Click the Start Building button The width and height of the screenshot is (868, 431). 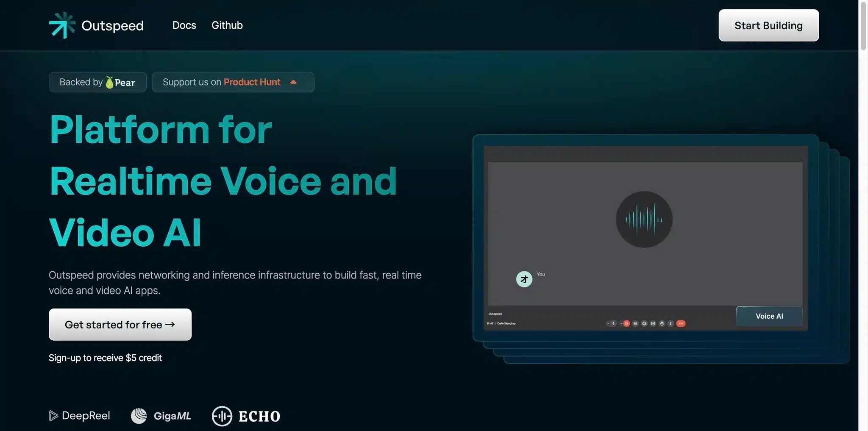pyautogui.click(x=768, y=25)
